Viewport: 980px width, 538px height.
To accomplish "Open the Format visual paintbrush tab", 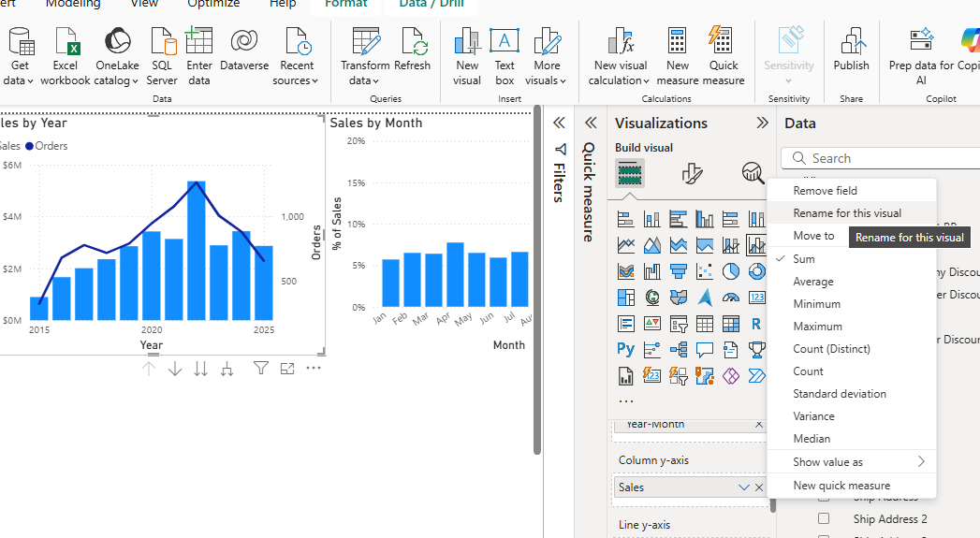I will 692,173.
